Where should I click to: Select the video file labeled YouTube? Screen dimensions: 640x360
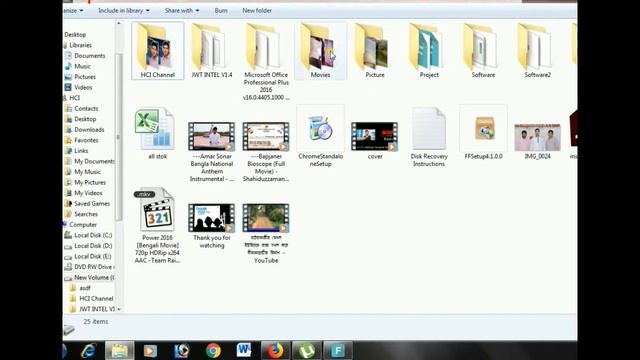[x=266, y=233]
